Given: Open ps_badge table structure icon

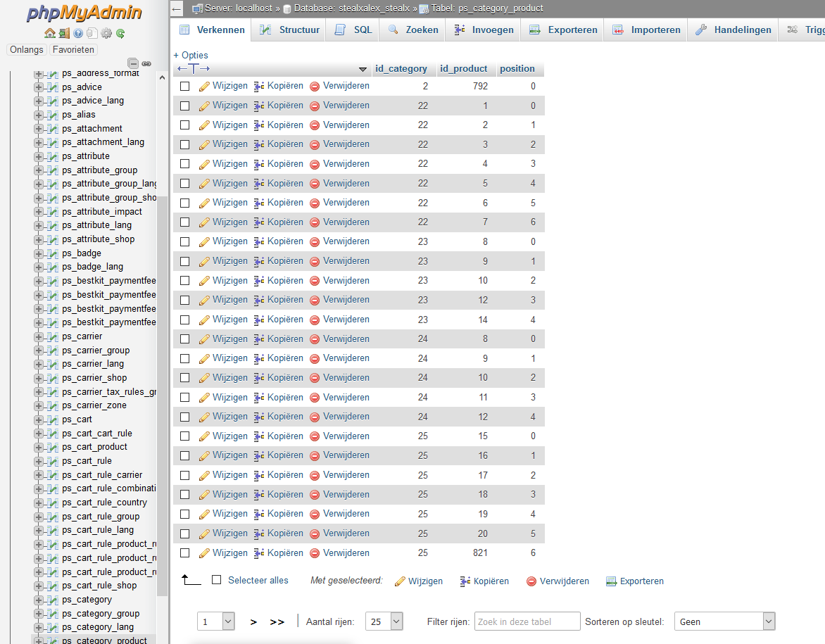Looking at the screenshot, I should (x=52, y=253).
